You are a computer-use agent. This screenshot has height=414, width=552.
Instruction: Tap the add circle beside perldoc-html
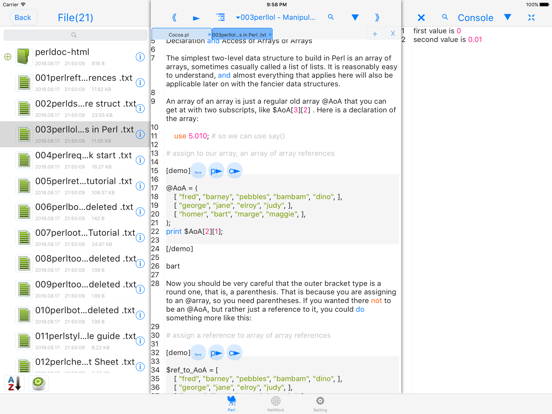[x=8, y=57]
